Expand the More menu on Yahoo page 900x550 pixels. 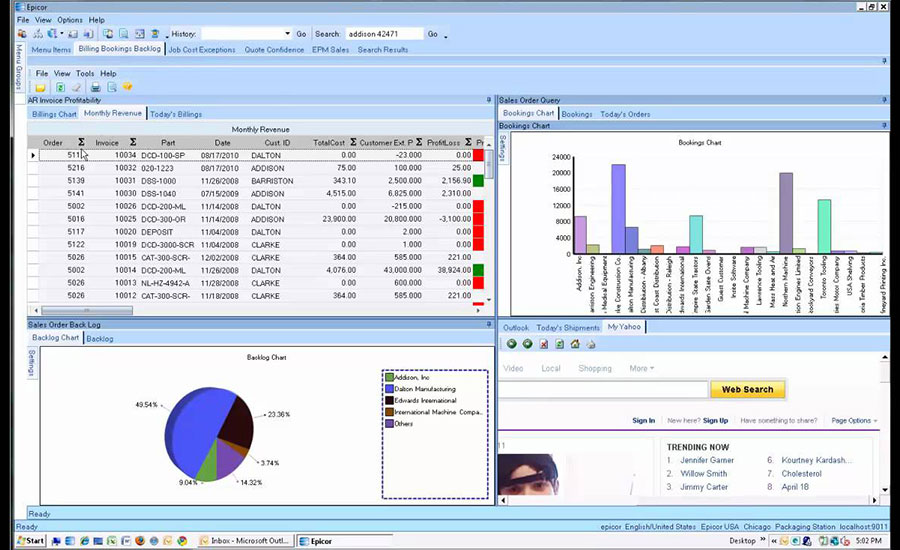(x=641, y=369)
